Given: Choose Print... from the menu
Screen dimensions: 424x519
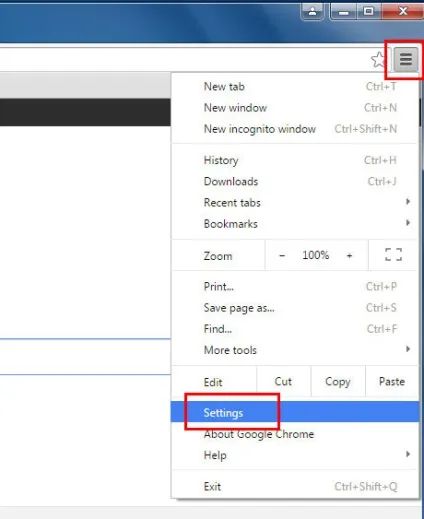Looking at the screenshot, I should click(x=295, y=287).
